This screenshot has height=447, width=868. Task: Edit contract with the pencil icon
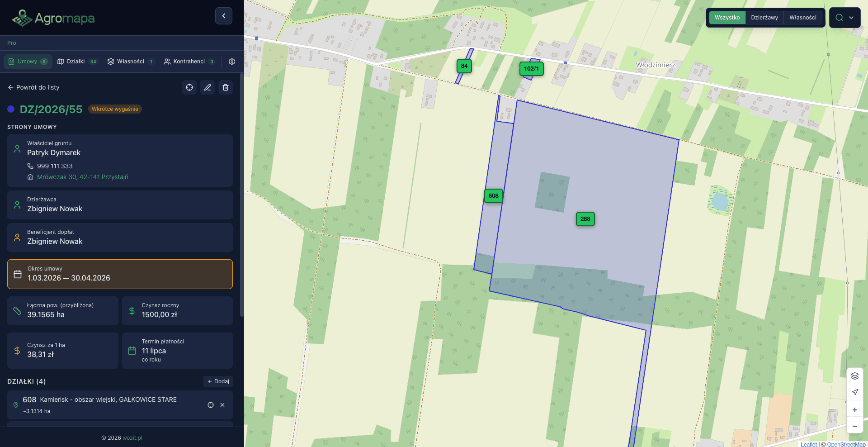click(208, 87)
